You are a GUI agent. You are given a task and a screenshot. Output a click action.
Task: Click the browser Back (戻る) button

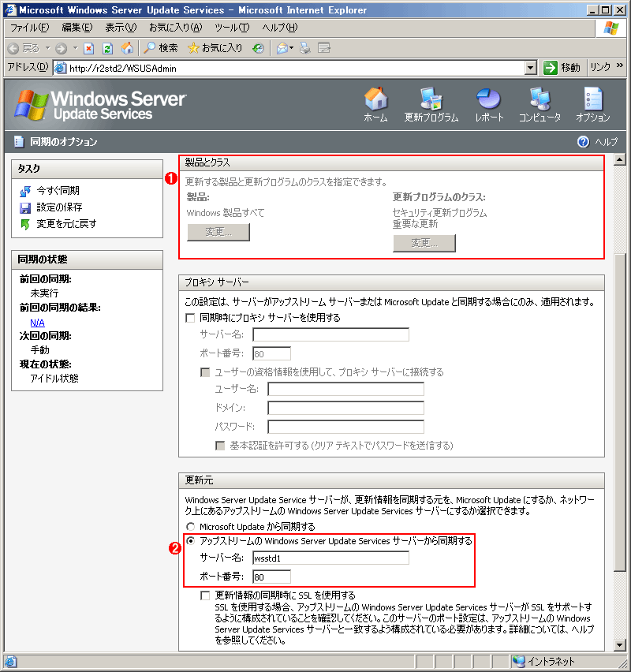click(x=24, y=48)
